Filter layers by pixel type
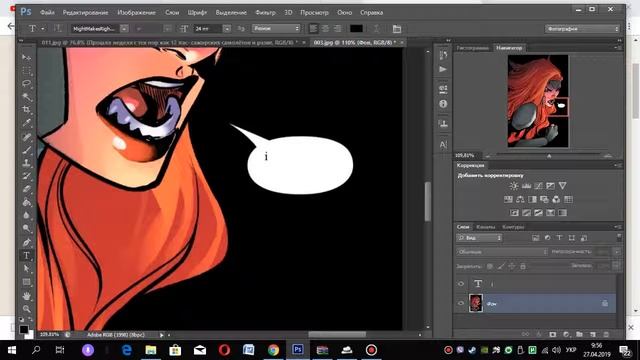 coord(536,238)
